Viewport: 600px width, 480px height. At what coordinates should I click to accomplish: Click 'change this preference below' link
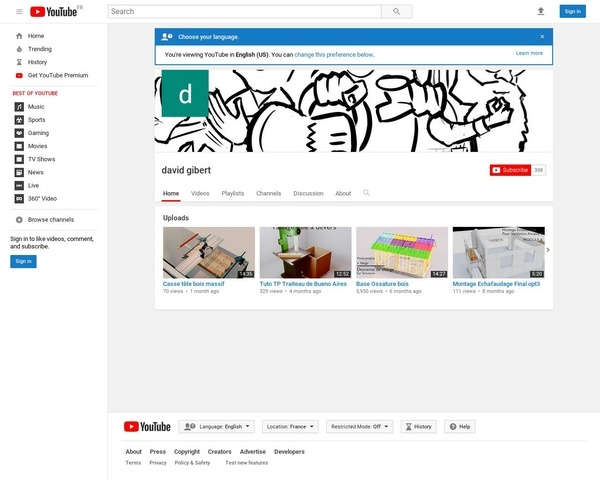[x=334, y=55]
